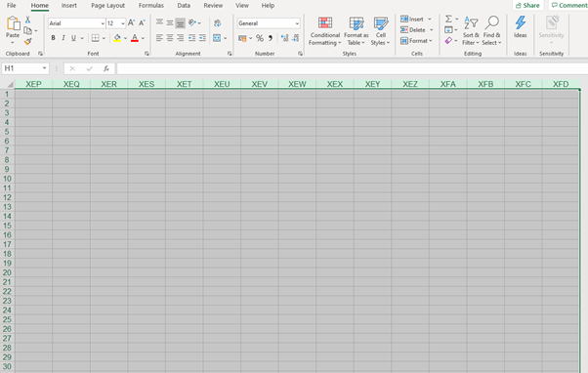Switch to the Review tab
The image size is (588, 373).
213,6
